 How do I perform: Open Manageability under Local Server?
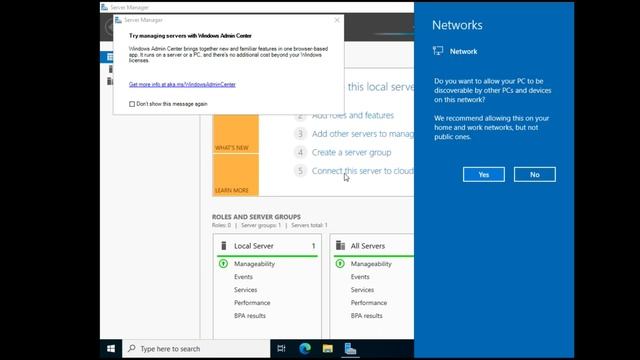click(x=254, y=264)
